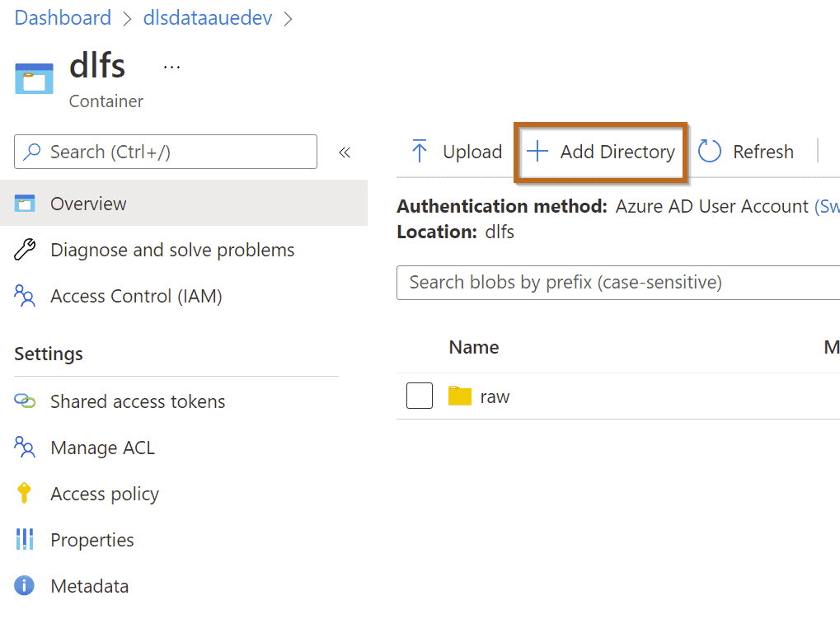The width and height of the screenshot is (840, 619).
Task: Open Access Control (IAM)
Action: click(136, 296)
